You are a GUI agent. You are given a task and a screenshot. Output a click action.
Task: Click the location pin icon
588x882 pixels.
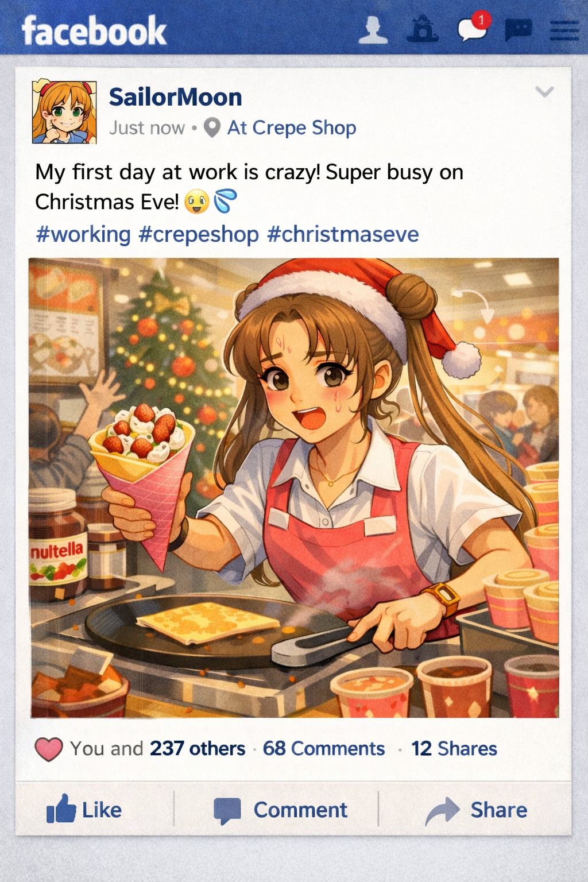pos(212,127)
